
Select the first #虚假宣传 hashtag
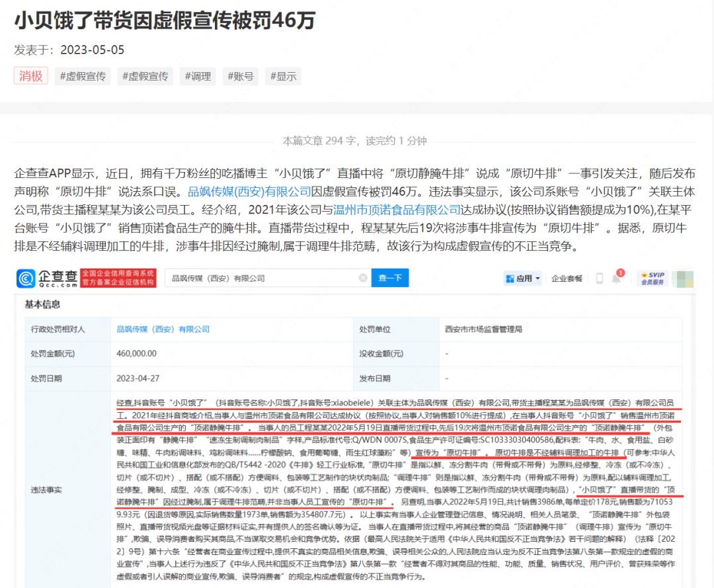point(83,76)
